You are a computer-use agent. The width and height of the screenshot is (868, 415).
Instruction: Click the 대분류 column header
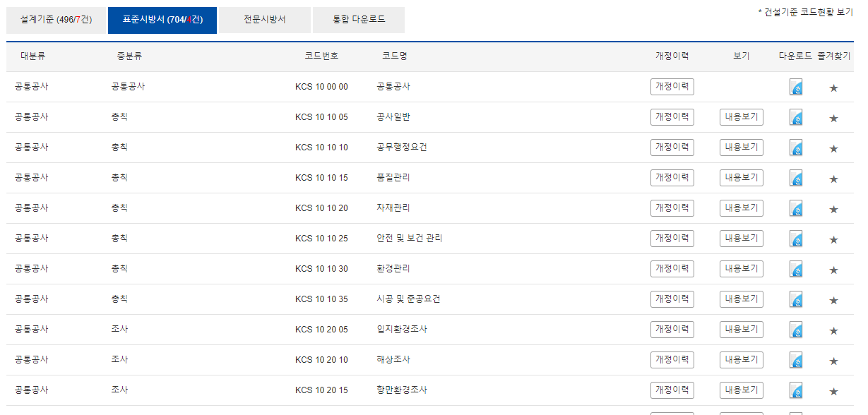[33, 56]
